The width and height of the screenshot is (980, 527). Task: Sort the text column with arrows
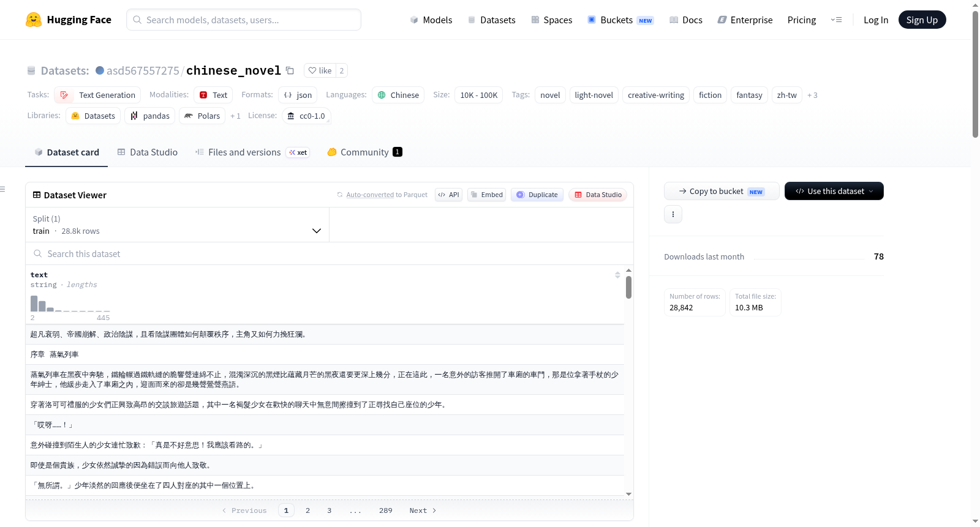coord(617,275)
